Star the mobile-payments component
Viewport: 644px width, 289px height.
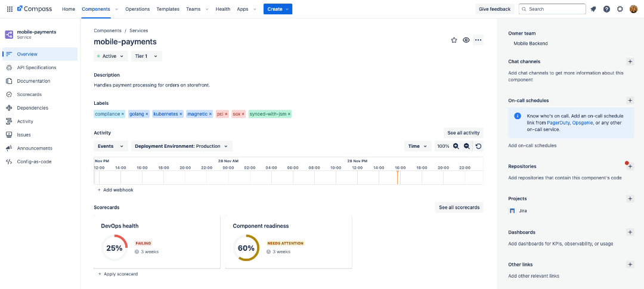pyautogui.click(x=454, y=40)
